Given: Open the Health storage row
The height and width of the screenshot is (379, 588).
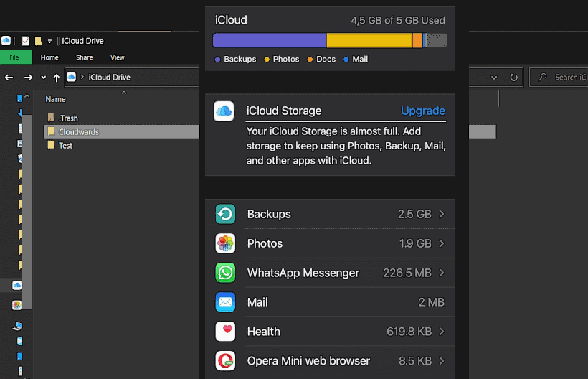Looking at the screenshot, I should (330, 332).
